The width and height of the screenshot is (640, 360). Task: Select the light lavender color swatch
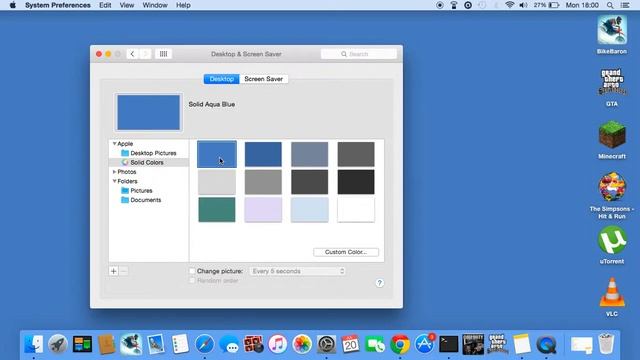click(x=263, y=210)
